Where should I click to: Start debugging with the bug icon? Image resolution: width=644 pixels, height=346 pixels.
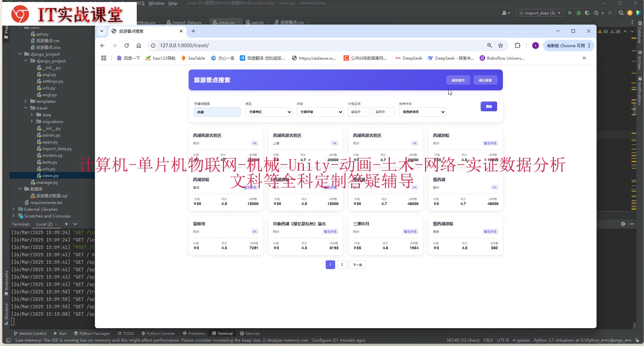579,13
